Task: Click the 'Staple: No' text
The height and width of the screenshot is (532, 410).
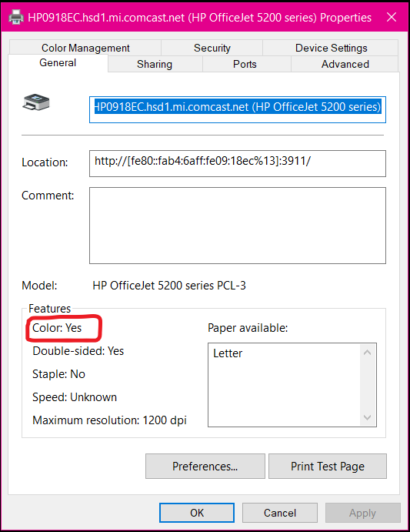Action: coord(58,374)
